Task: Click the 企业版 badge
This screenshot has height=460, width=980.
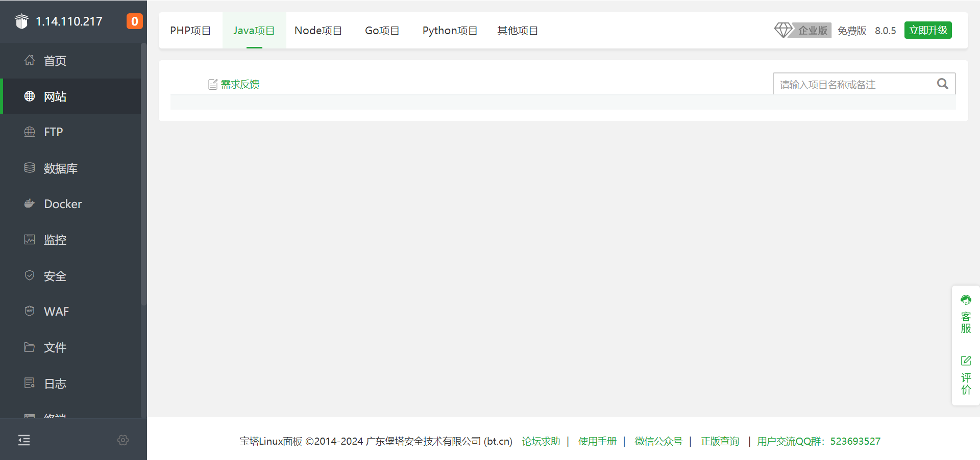Action: coord(812,30)
